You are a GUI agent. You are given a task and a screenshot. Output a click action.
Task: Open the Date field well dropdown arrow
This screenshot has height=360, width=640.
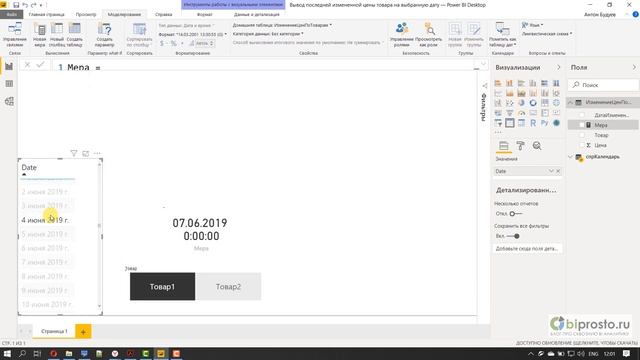(551, 171)
